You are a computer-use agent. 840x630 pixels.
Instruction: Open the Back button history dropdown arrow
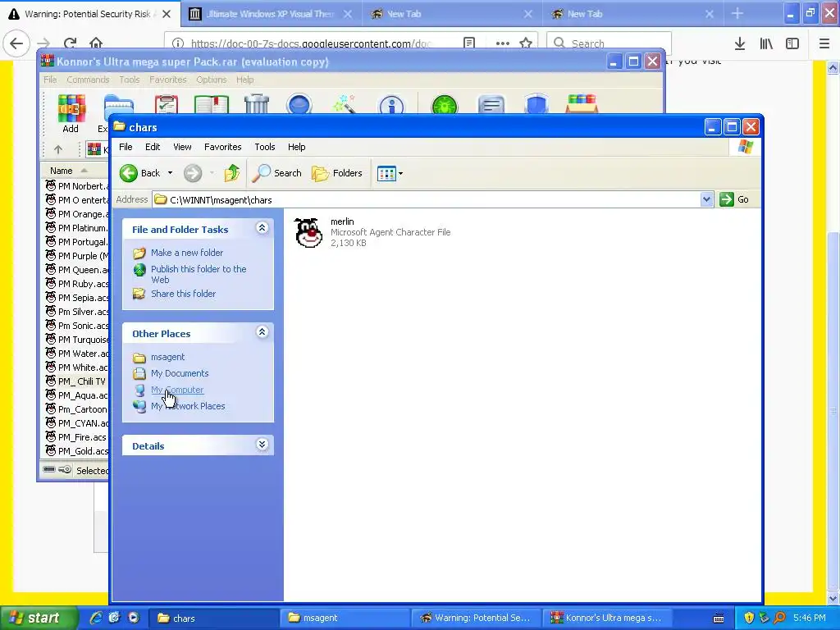coord(170,173)
